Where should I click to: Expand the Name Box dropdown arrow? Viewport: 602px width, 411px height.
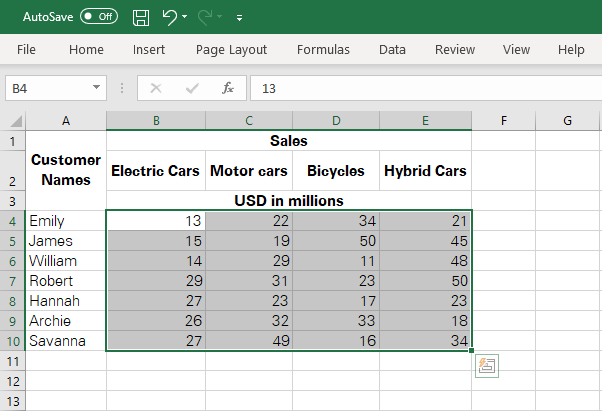coord(96,87)
